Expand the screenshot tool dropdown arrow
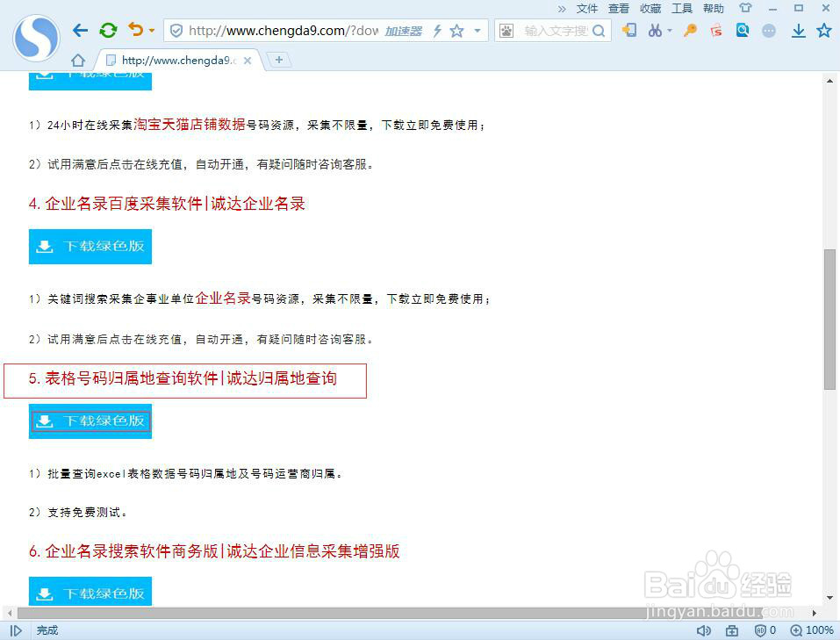Image resolution: width=840 pixels, height=640 pixels. tap(670, 31)
